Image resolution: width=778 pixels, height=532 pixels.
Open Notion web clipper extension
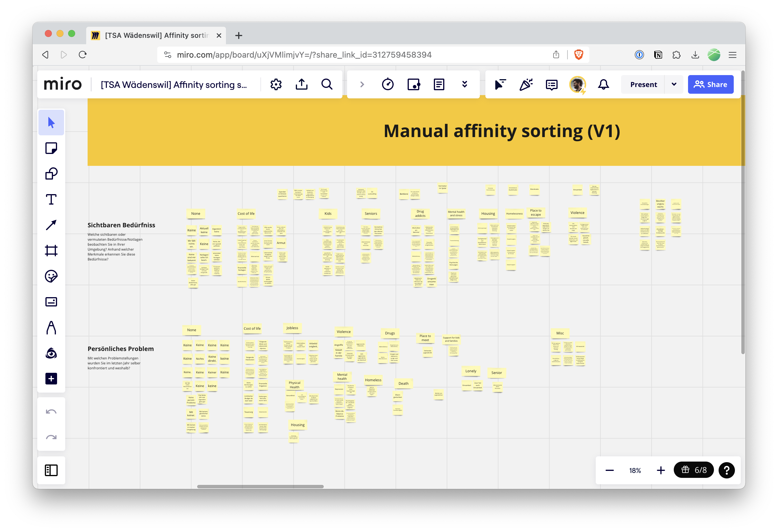pyautogui.click(x=658, y=54)
